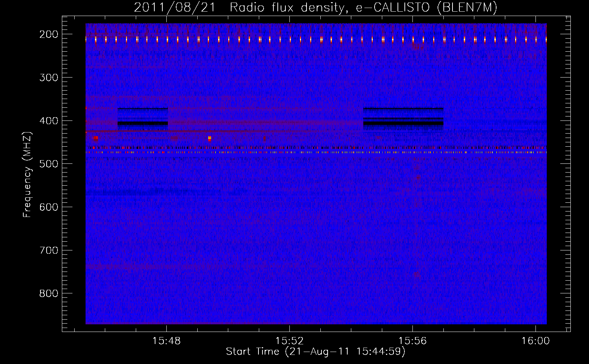Click the dark band near 15:55 at 400 MHz
This screenshot has height=364, width=589.
tap(403, 123)
